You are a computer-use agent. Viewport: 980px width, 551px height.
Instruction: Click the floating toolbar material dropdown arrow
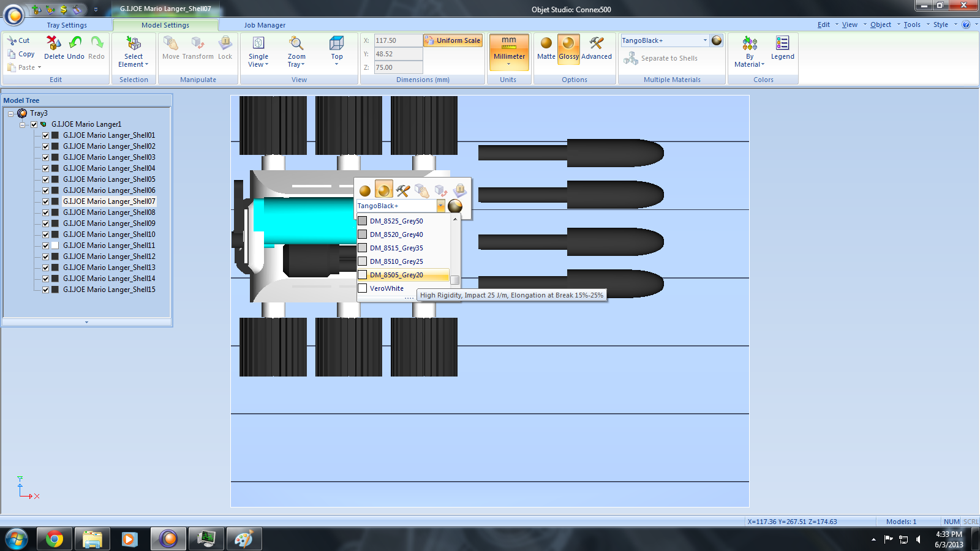click(x=440, y=206)
